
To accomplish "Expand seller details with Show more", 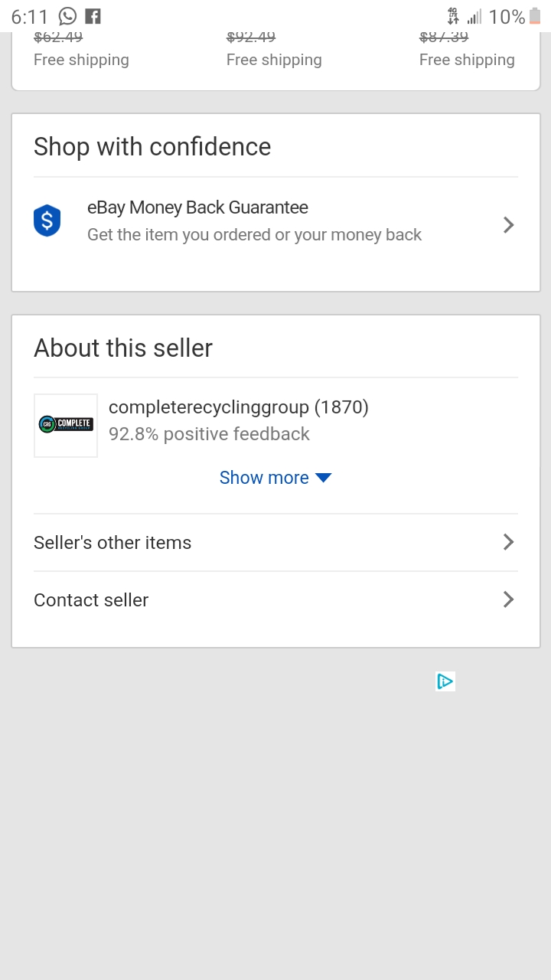I will (x=264, y=478).
